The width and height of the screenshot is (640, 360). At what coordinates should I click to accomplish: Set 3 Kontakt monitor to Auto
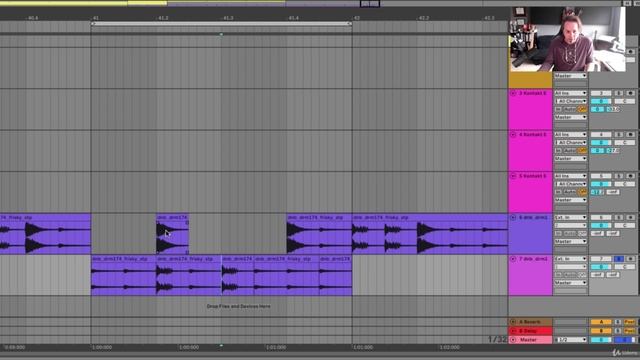coord(570,109)
